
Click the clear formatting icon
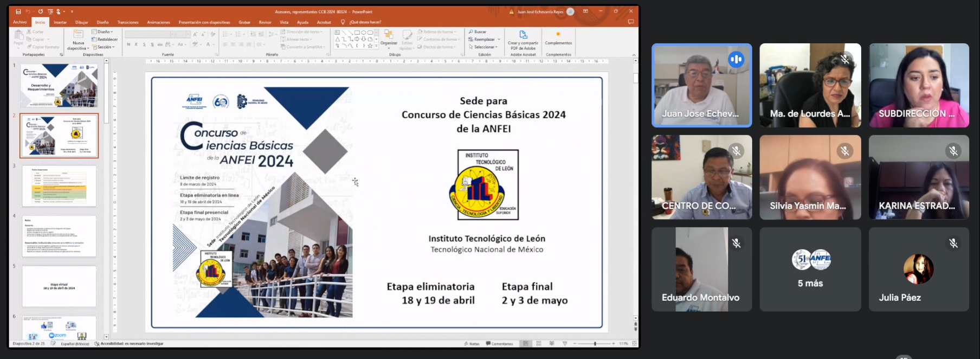212,34
